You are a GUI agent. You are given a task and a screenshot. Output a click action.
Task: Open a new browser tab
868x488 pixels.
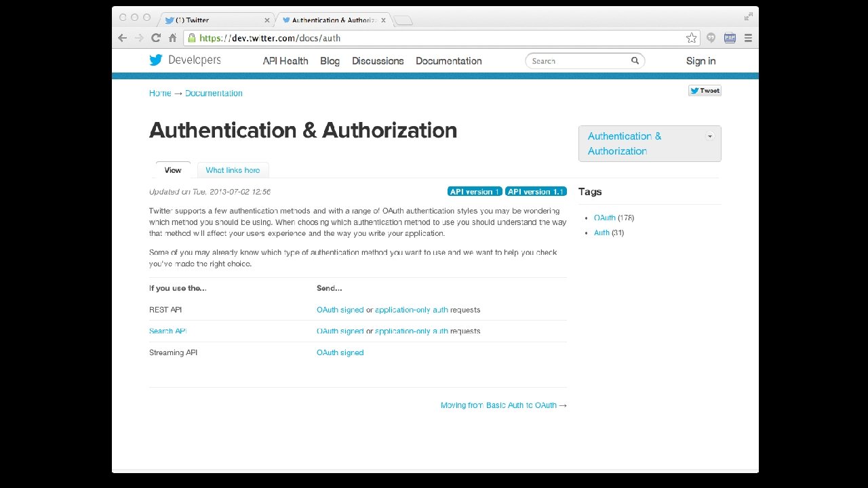[403, 20]
